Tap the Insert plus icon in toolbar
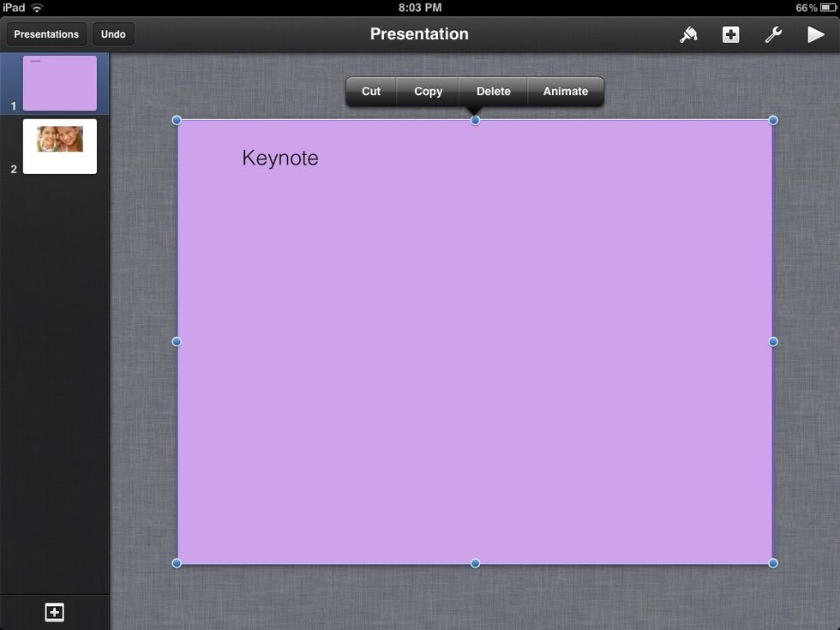 pyautogui.click(x=730, y=34)
